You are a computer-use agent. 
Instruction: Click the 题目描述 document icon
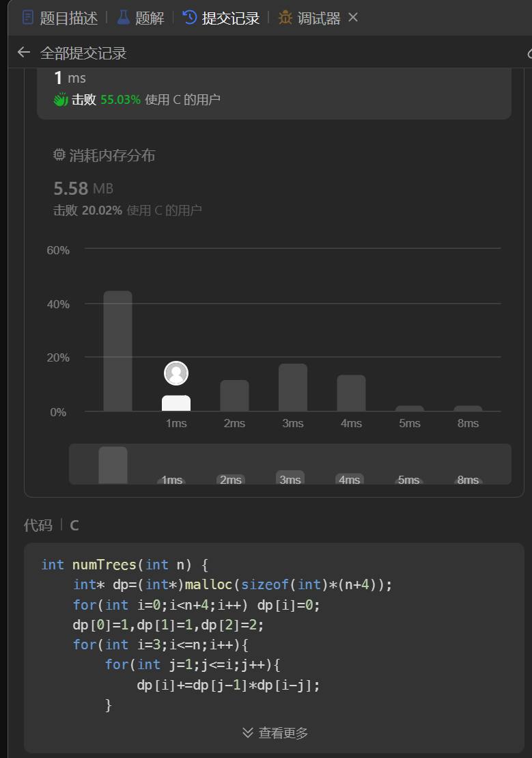(x=28, y=18)
